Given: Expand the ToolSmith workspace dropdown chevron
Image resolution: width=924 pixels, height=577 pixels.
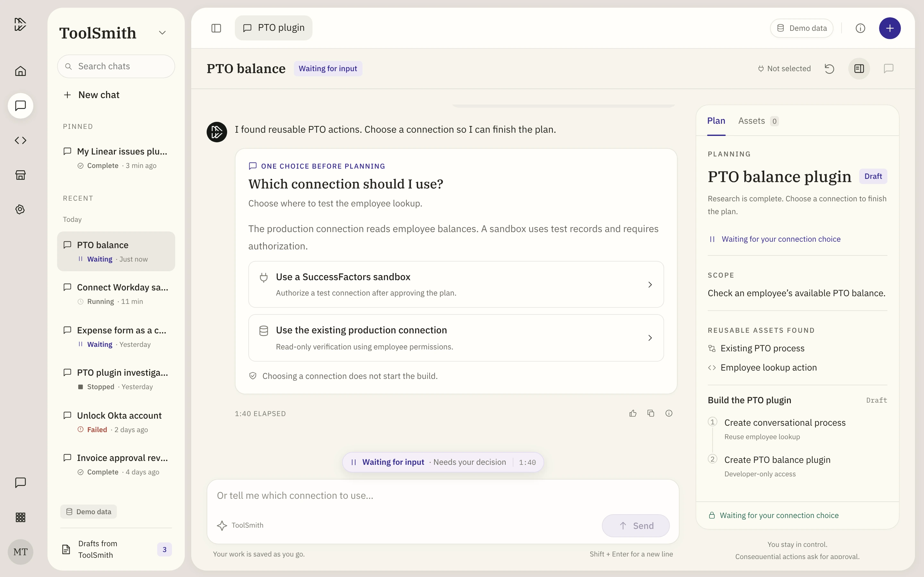Looking at the screenshot, I should click(x=162, y=33).
